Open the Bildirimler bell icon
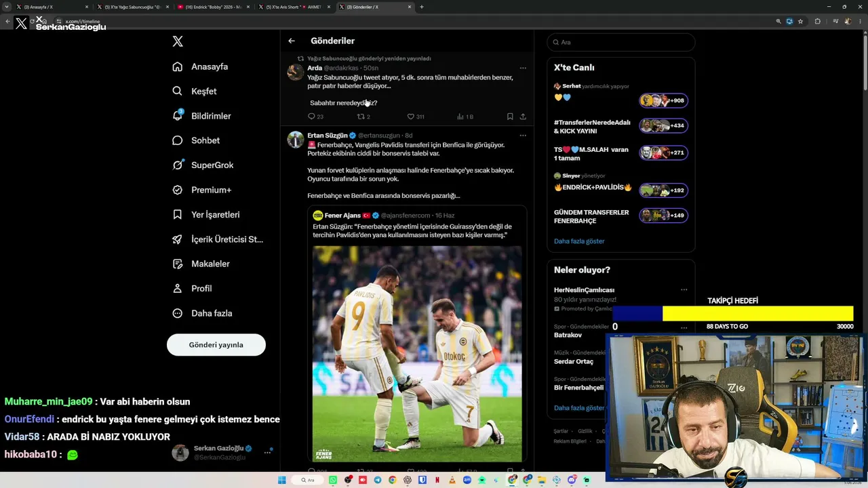Viewport: 868px width, 488px height. pyautogui.click(x=178, y=115)
